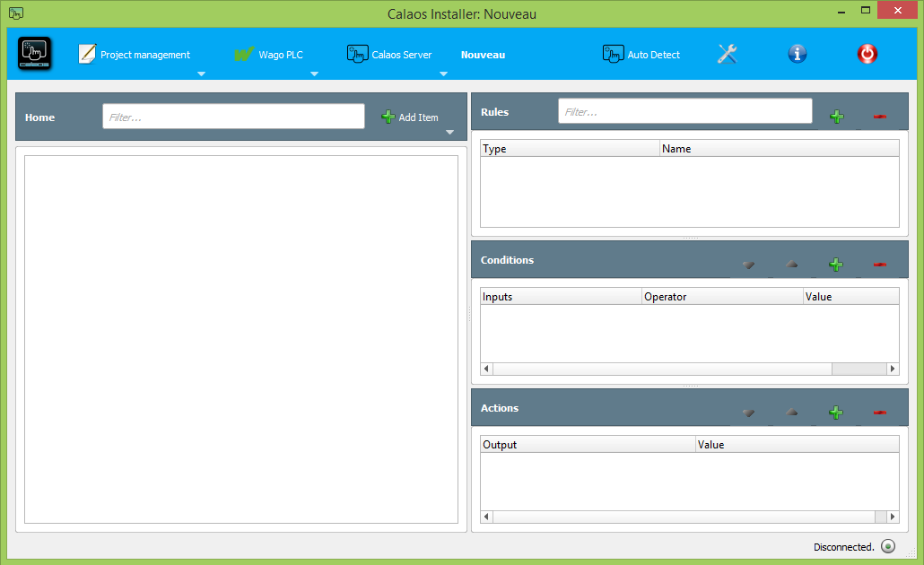Screen dimensions: 924x565
Task: Focus the Home filter field
Action: (233, 117)
